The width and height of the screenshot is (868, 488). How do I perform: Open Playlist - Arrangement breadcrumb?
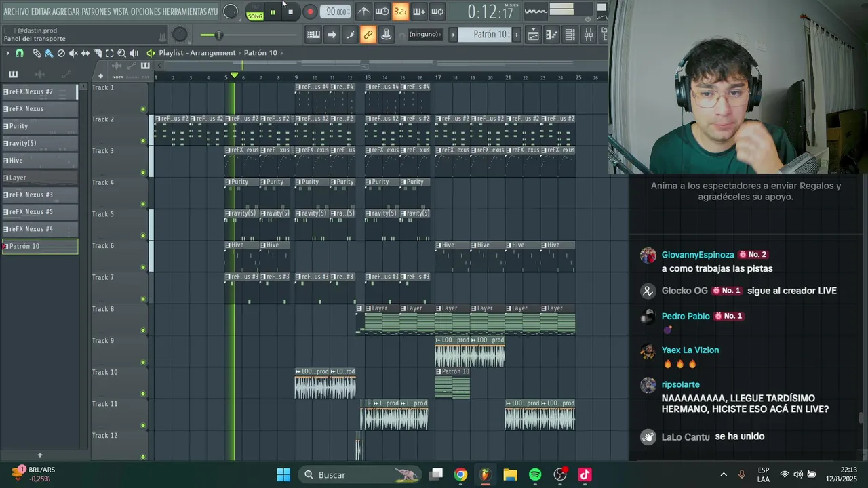tap(197, 53)
